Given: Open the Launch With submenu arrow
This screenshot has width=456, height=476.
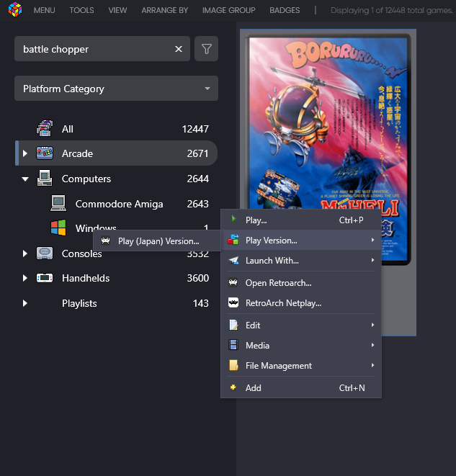Looking at the screenshot, I should coord(372,260).
